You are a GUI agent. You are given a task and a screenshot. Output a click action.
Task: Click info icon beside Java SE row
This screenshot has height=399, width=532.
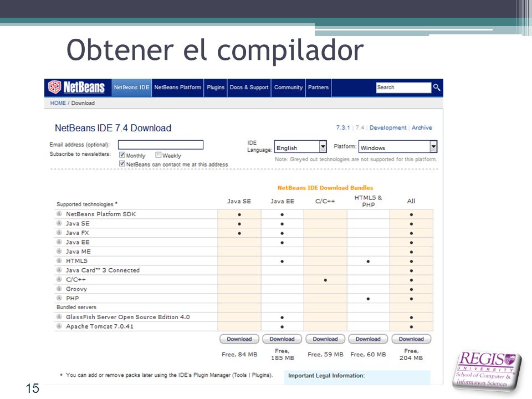59,223
